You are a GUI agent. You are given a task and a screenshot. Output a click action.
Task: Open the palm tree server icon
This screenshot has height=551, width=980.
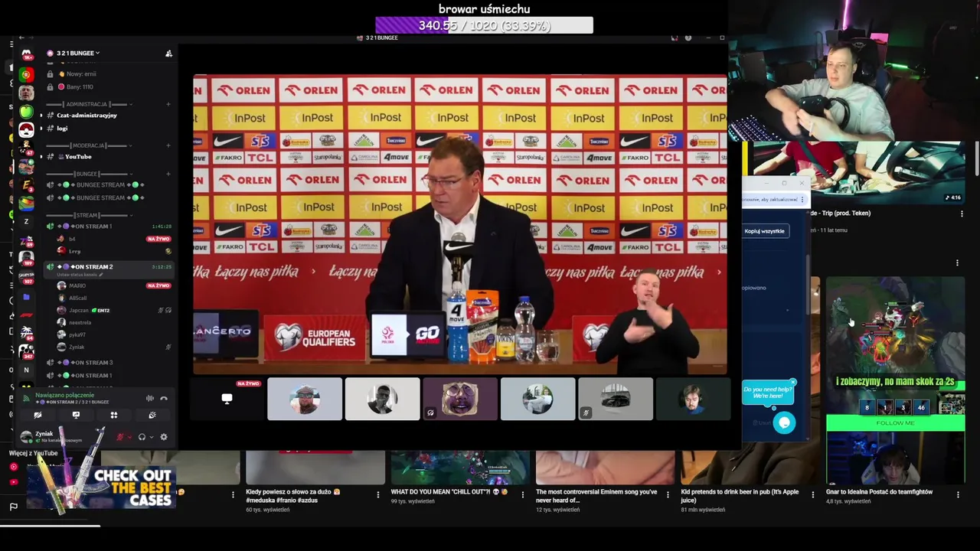click(x=26, y=333)
